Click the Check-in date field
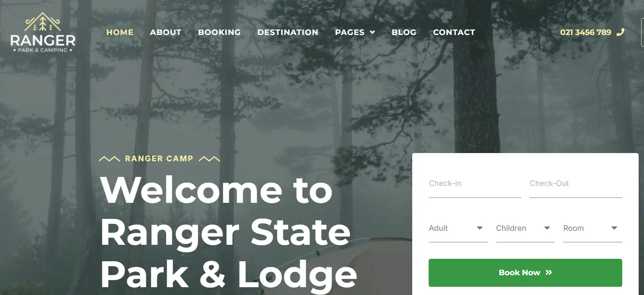The width and height of the screenshot is (644, 295). click(x=475, y=186)
